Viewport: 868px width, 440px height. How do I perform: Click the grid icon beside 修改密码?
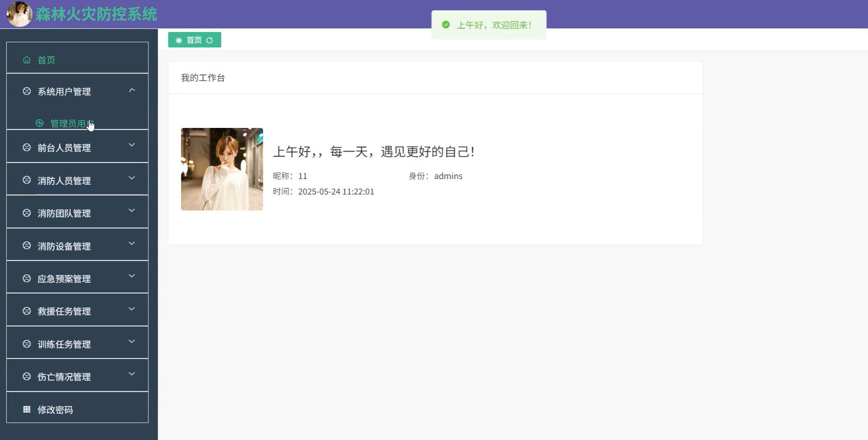[27, 410]
